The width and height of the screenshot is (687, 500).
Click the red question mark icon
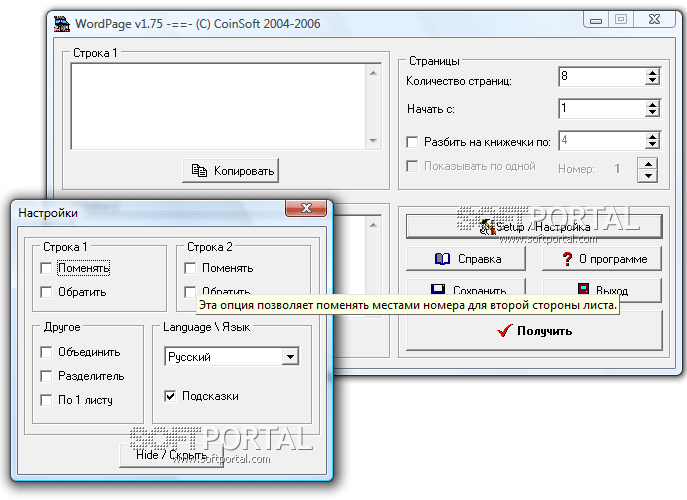pyautogui.click(x=567, y=259)
